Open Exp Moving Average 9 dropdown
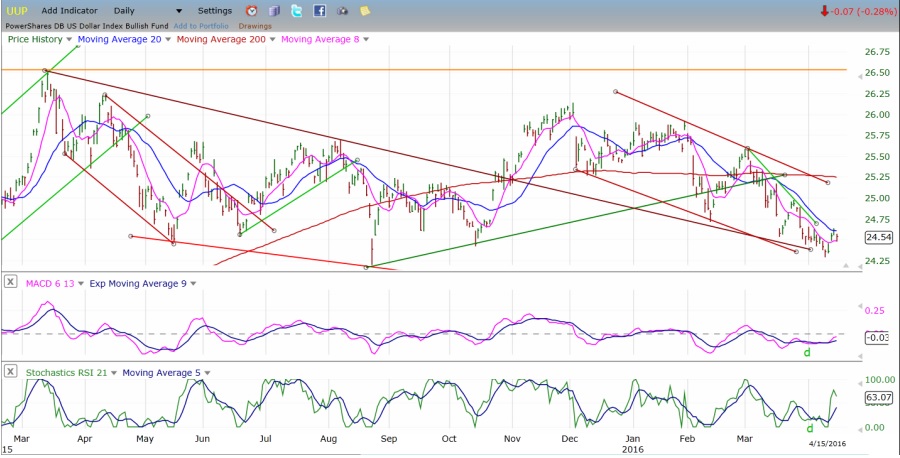This screenshot has width=900, height=458. pos(193,283)
